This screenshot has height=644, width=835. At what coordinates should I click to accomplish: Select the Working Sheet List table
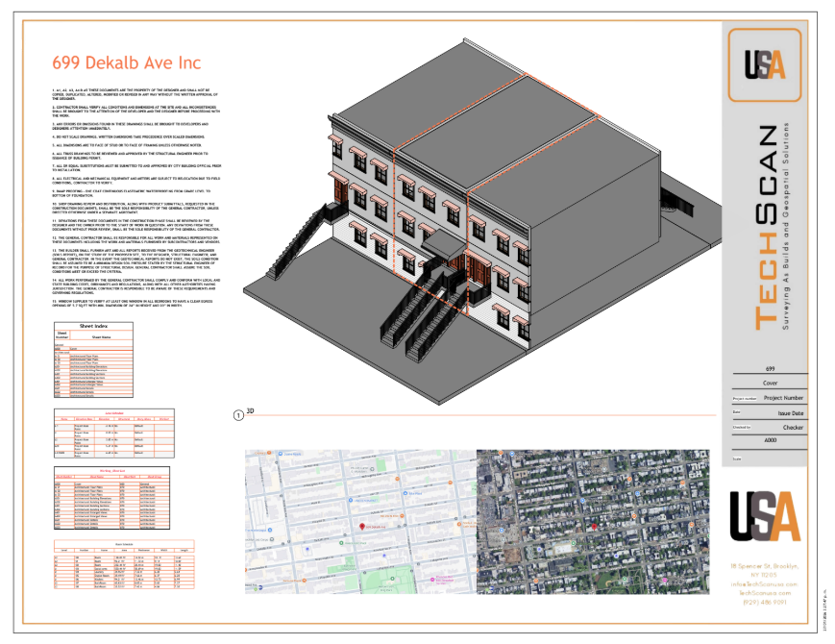coord(111,497)
